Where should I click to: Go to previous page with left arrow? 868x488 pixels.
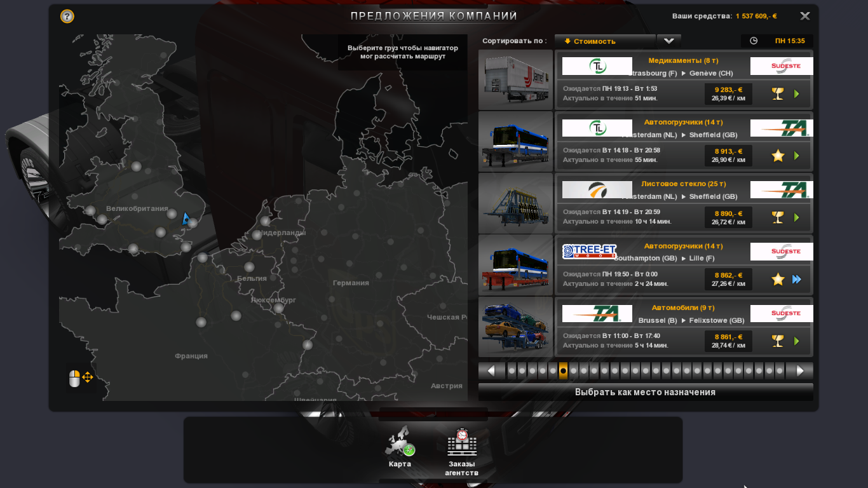coord(492,371)
